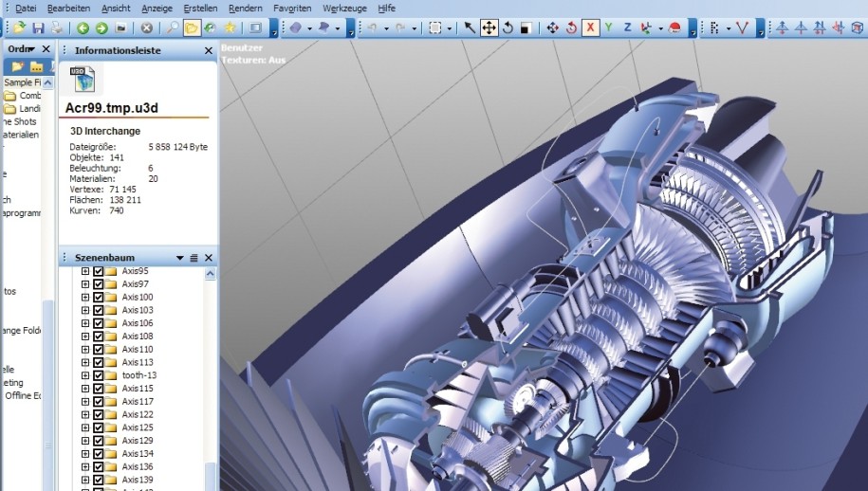Click the yellow favorites star icon
Screen dimensions: 868x491
(230, 27)
